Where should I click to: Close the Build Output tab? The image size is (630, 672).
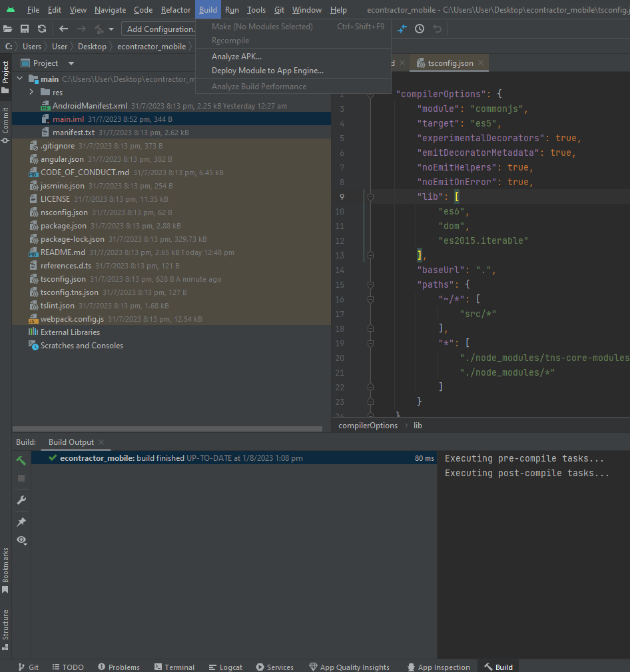(x=101, y=442)
